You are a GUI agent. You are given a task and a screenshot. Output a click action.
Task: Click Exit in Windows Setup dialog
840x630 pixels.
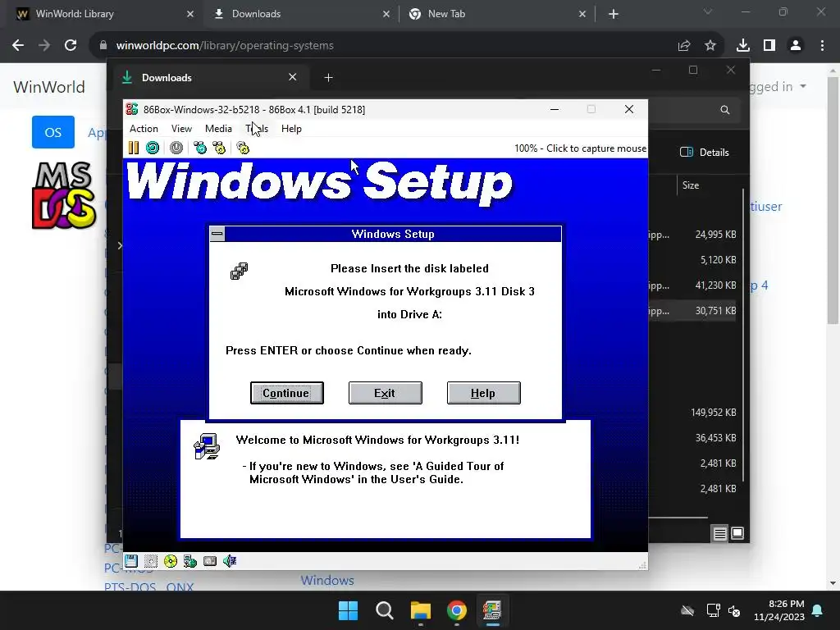pyautogui.click(x=386, y=393)
